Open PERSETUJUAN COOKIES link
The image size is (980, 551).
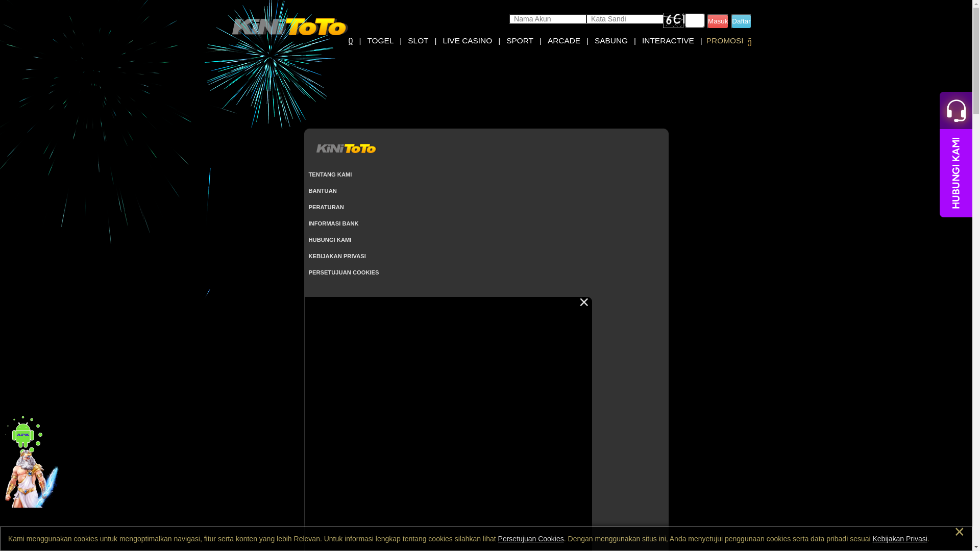(344, 272)
